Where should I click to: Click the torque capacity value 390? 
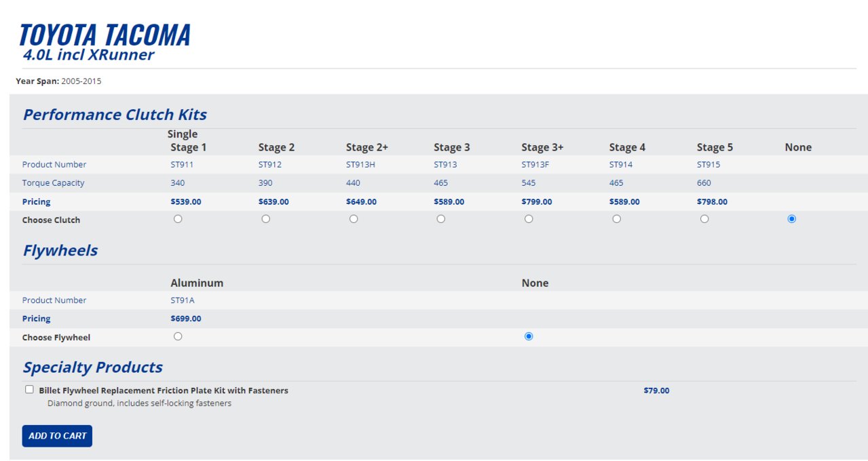[x=265, y=183]
